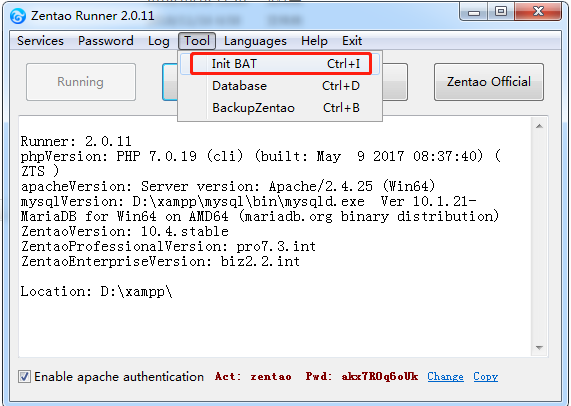The width and height of the screenshot is (571, 406).
Task: Click the log scrollbar down arrow
Action: coord(539,348)
